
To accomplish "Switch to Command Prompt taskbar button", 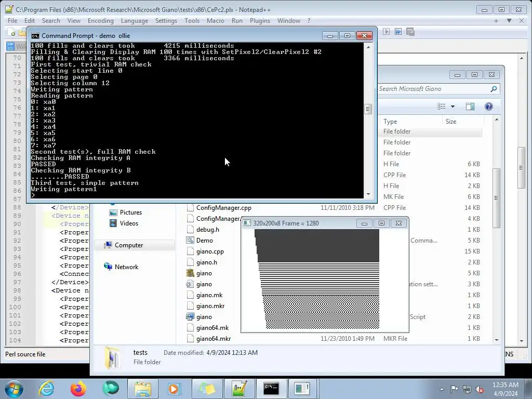I will (271, 389).
